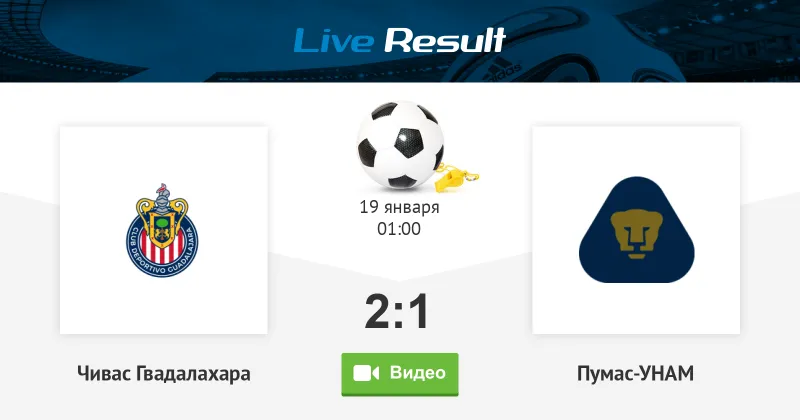Select the 19 января match date
Screen dimensions: 800x420
click(399, 207)
